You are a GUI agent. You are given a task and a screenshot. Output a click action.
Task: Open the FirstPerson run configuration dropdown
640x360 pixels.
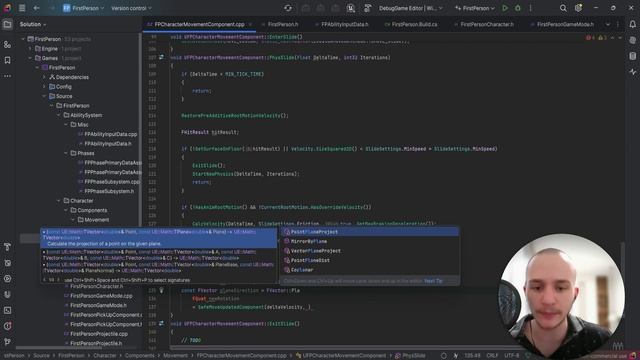point(475,8)
